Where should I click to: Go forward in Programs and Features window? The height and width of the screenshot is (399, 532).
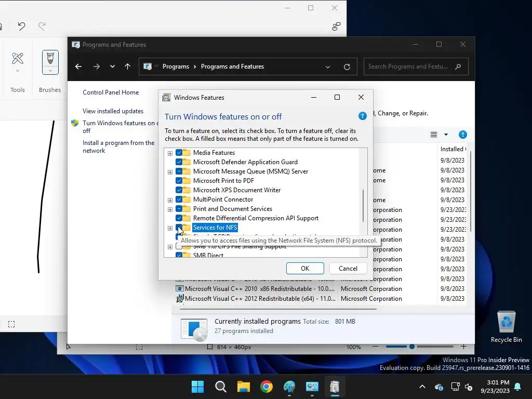tap(96, 66)
